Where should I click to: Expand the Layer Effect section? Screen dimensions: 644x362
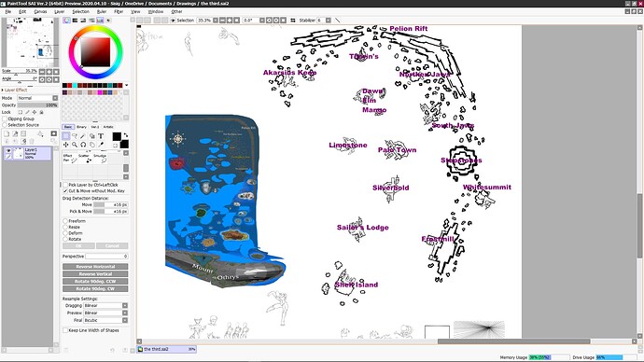click(x=15, y=90)
